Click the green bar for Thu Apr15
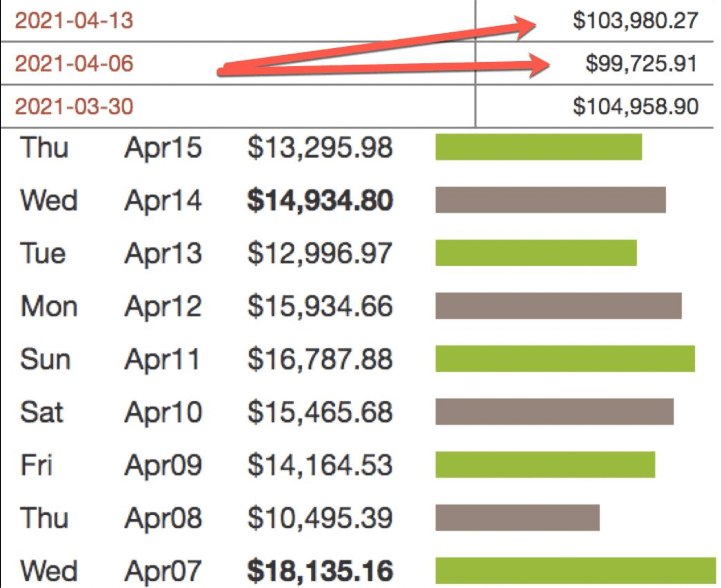 [x=538, y=147]
